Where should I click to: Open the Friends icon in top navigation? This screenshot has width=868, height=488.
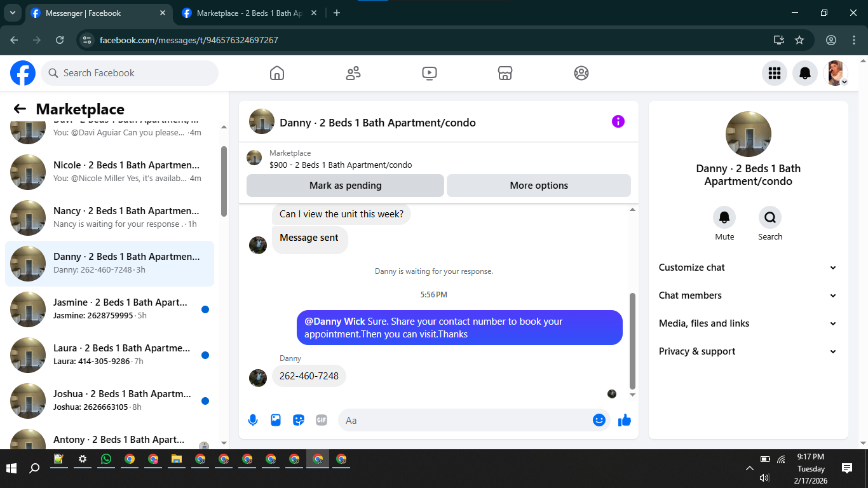pos(353,73)
